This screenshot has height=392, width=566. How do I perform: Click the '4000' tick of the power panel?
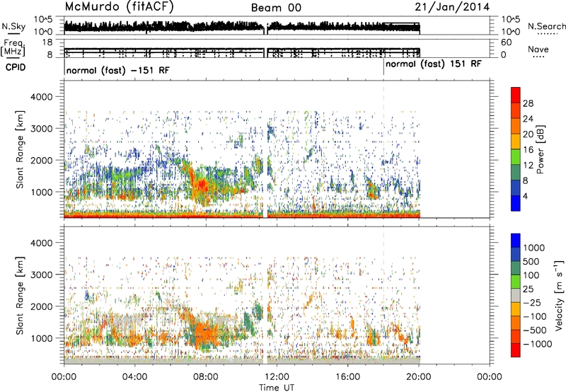click(x=41, y=97)
